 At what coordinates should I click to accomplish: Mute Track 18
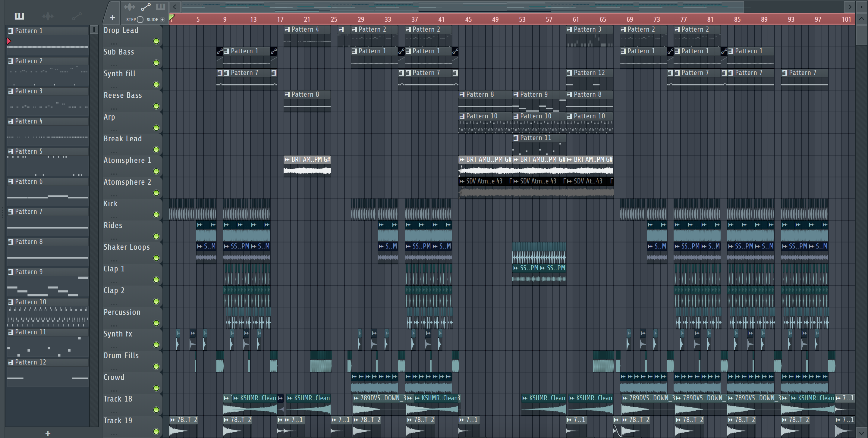click(x=156, y=410)
